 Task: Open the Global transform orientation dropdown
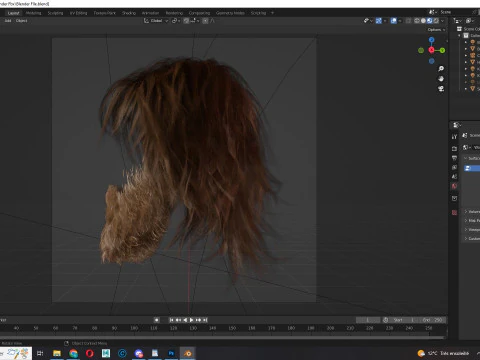coord(156,21)
